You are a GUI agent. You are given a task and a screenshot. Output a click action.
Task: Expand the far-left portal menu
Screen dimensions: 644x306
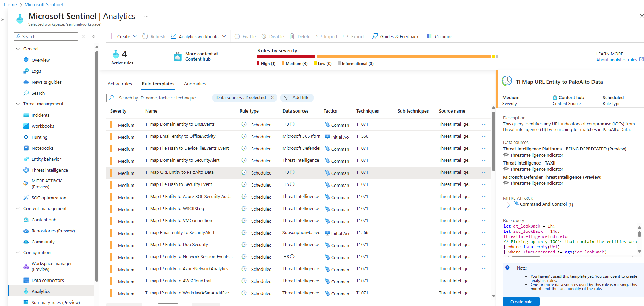pyautogui.click(x=3, y=19)
